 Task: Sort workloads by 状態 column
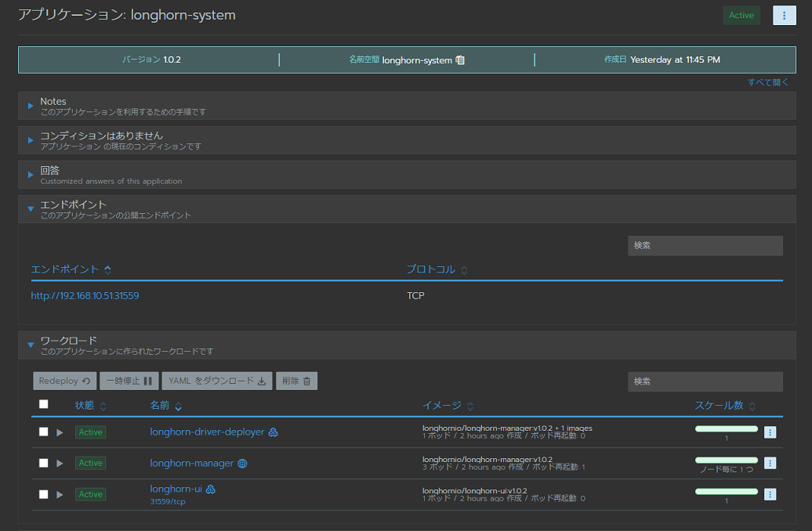pyautogui.click(x=91, y=405)
